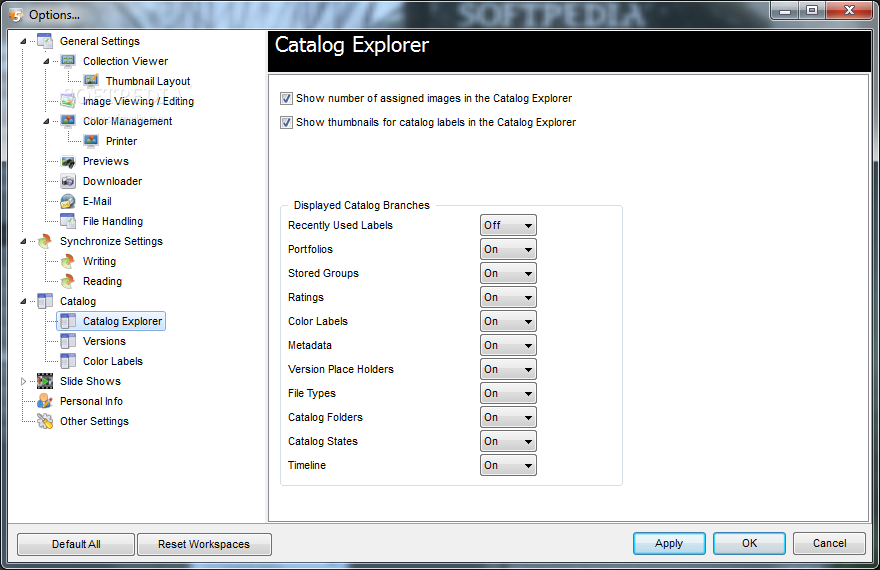
Task: Click the Versions icon
Action: (68, 341)
